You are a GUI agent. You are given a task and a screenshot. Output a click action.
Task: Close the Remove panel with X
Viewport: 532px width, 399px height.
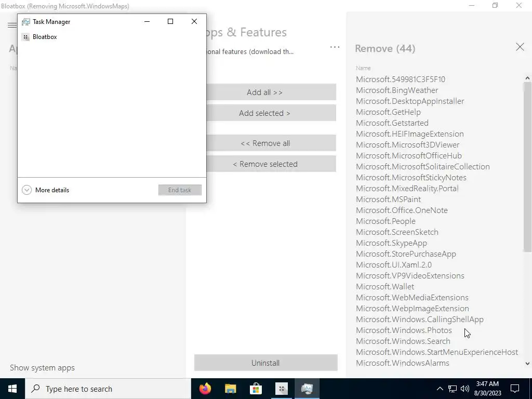520,47
